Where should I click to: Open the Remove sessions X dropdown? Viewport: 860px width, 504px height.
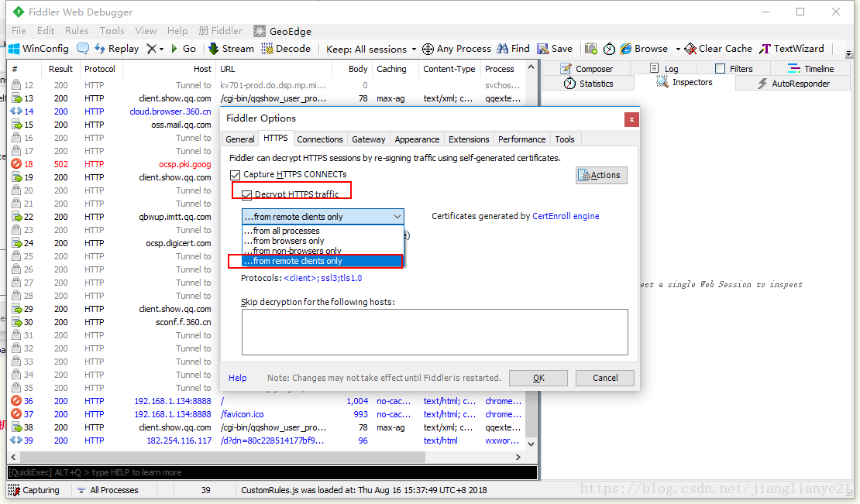pyautogui.click(x=155, y=49)
